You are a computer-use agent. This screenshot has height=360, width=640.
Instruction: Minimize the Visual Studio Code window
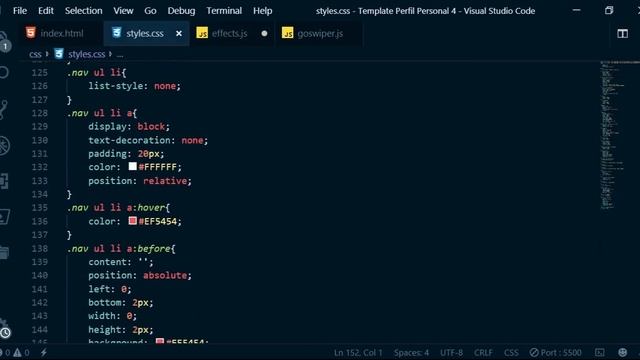coord(576,11)
